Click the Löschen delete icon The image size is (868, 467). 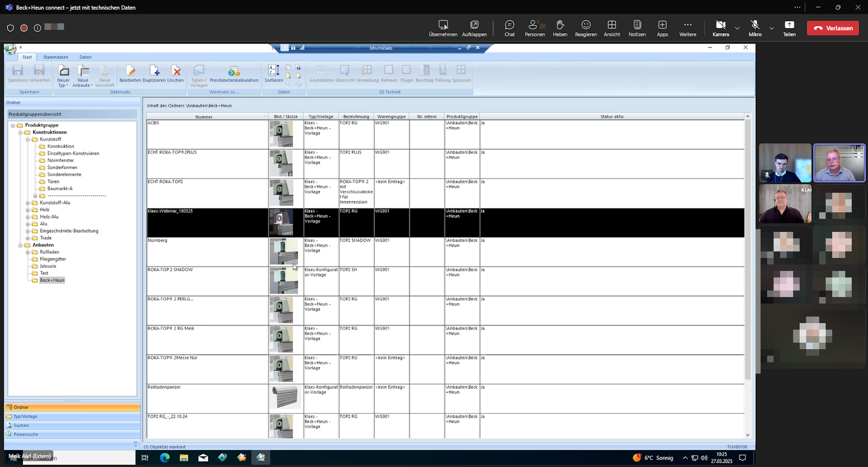tap(176, 71)
